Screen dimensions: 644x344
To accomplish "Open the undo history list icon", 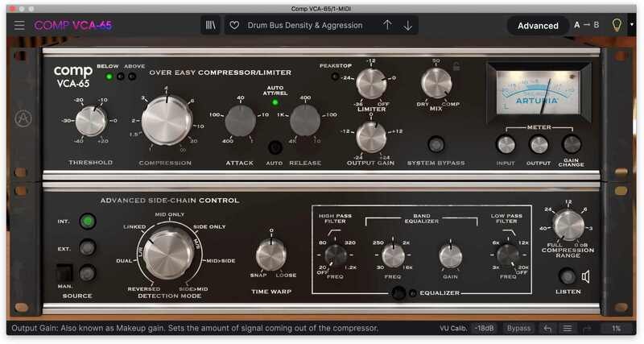I will click(x=568, y=329).
